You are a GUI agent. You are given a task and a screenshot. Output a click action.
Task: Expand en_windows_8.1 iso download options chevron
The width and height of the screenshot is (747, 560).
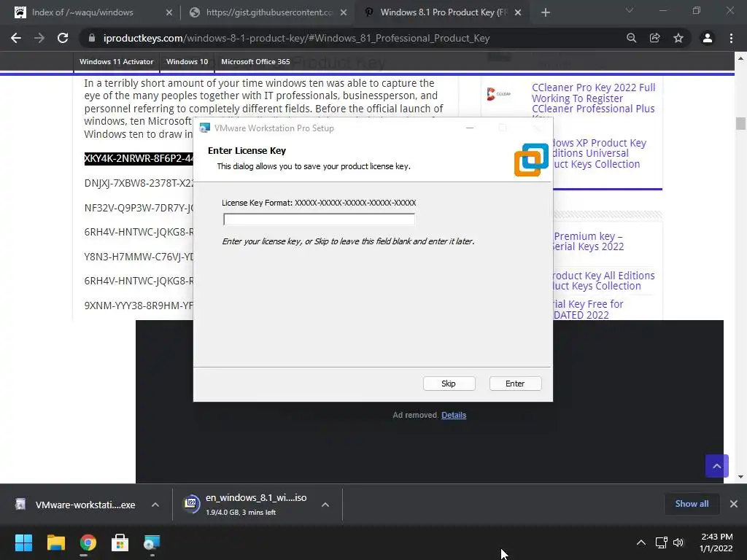[325, 505]
